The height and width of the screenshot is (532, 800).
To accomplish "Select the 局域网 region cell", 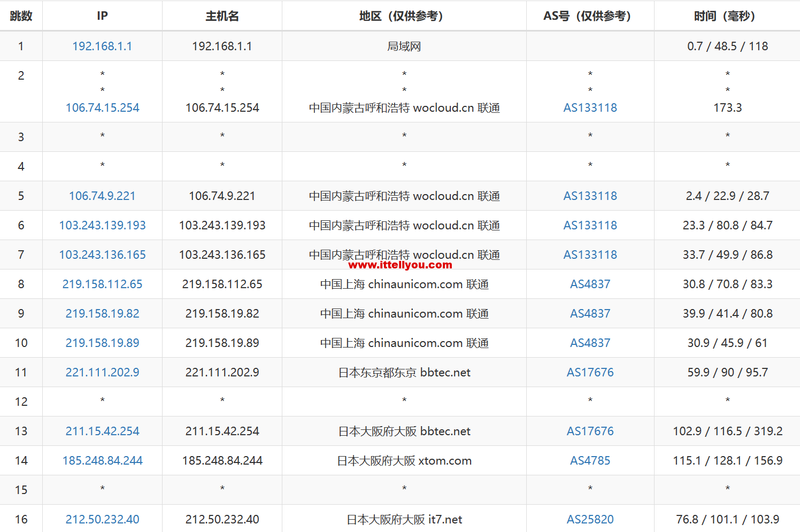I will pos(404,47).
